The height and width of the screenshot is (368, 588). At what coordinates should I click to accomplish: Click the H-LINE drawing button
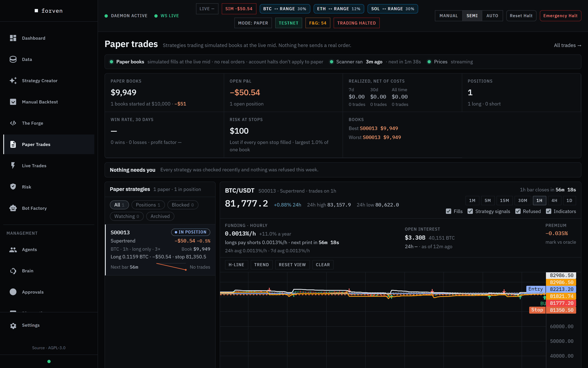click(x=236, y=265)
